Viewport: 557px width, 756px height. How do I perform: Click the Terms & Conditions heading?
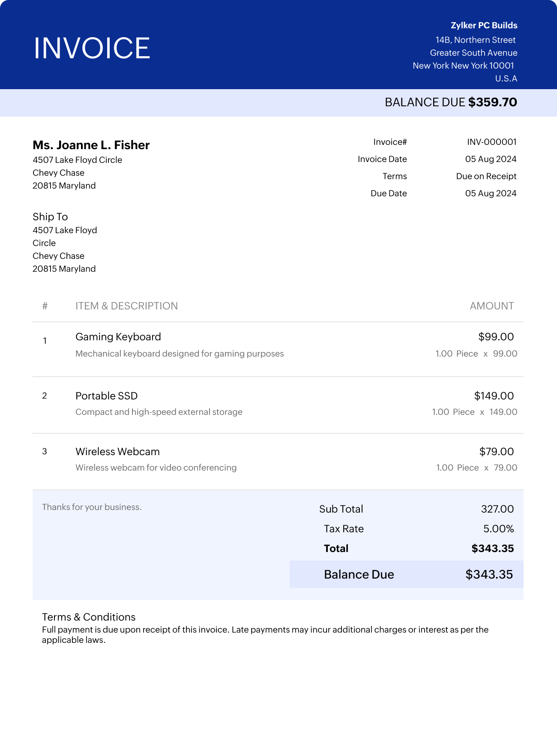point(89,617)
